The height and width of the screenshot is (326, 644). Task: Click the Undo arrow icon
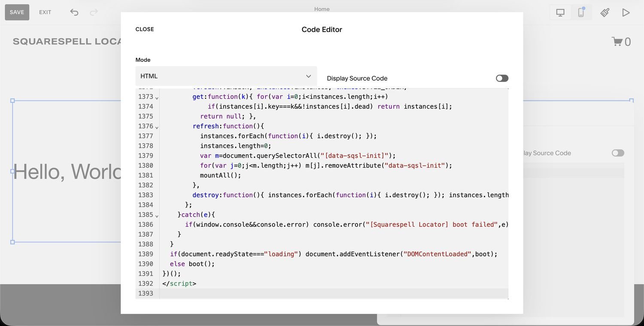pyautogui.click(x=74, y=12)
